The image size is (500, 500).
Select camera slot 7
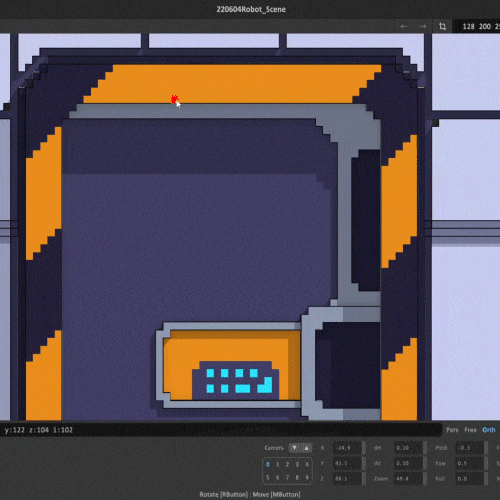287,477
